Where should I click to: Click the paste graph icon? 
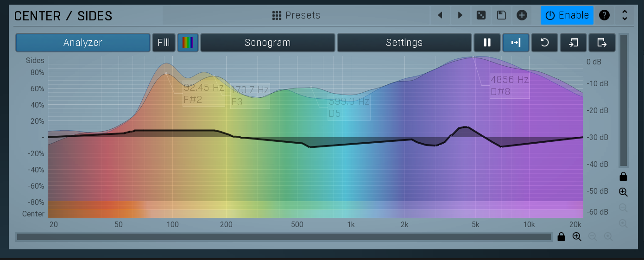point(602,43)
